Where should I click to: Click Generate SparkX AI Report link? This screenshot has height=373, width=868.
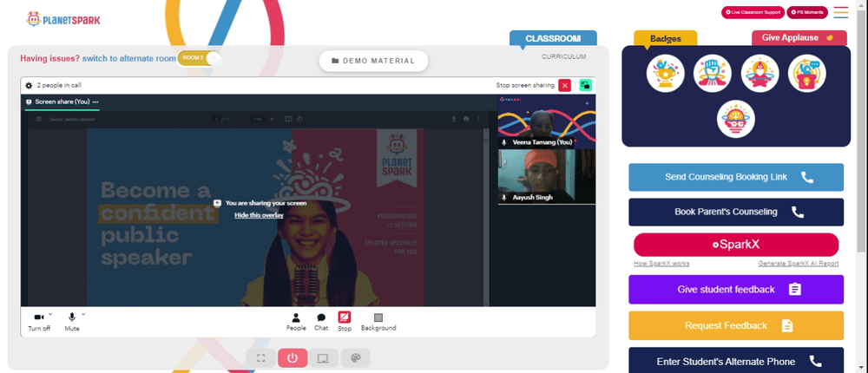point(799,264)
